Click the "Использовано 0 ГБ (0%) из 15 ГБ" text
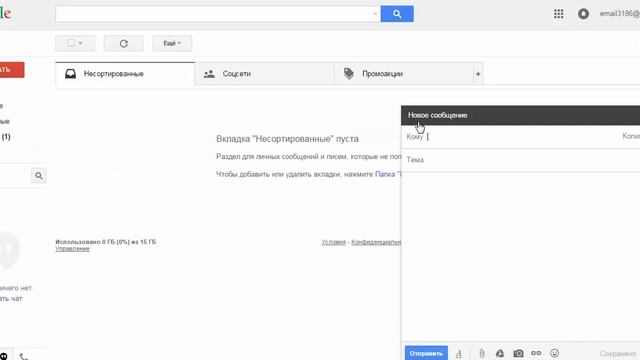The image size is (640, 360). point(106,242)
